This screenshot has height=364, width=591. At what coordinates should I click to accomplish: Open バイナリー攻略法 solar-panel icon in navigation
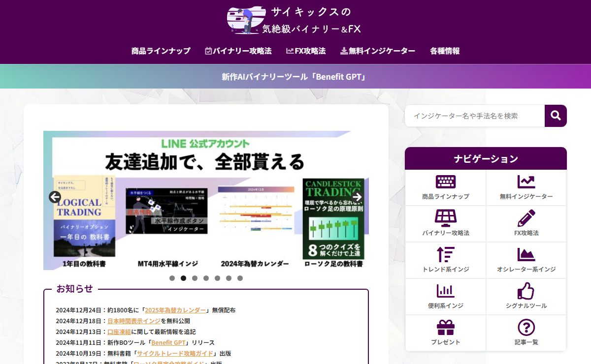coord(446,218)
